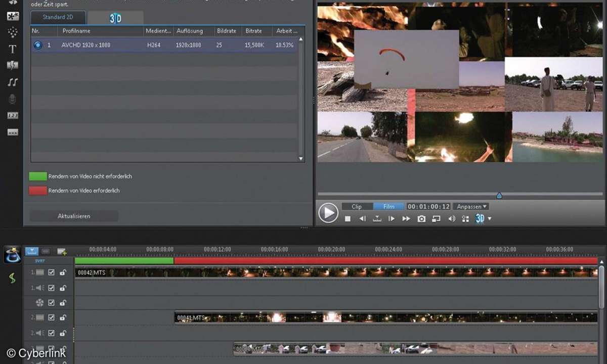Open the Voice-Over Recording room

click(13, 99)
